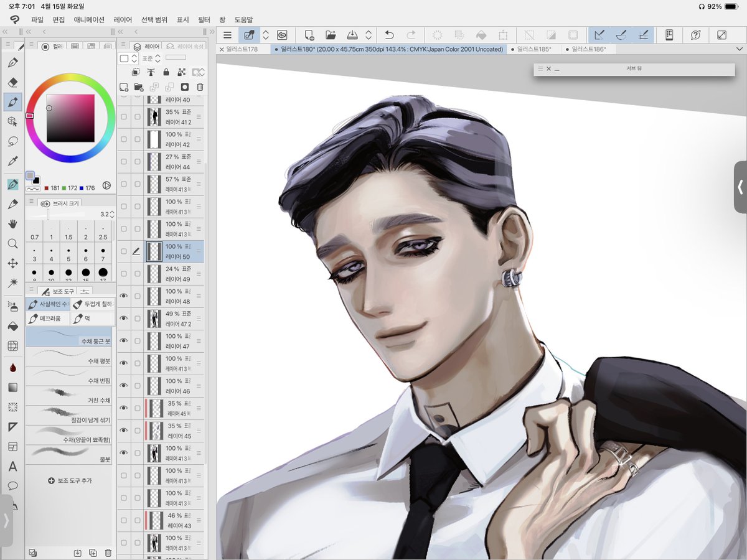Select the Move layer tool
The width and height of the screenshot is (747, 560).
pyautogui.click(x=12, y=263)
